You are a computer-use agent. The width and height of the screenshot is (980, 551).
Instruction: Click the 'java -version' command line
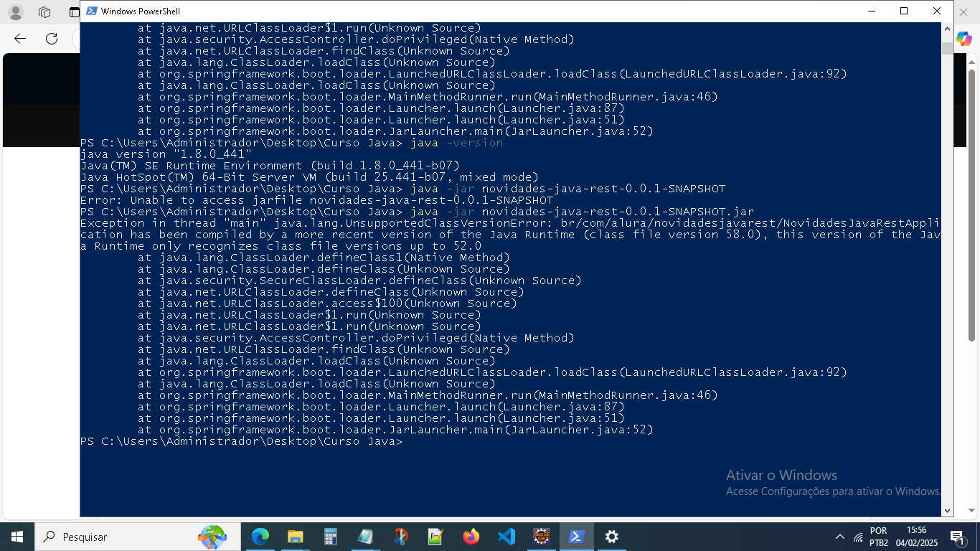(291, 143)
